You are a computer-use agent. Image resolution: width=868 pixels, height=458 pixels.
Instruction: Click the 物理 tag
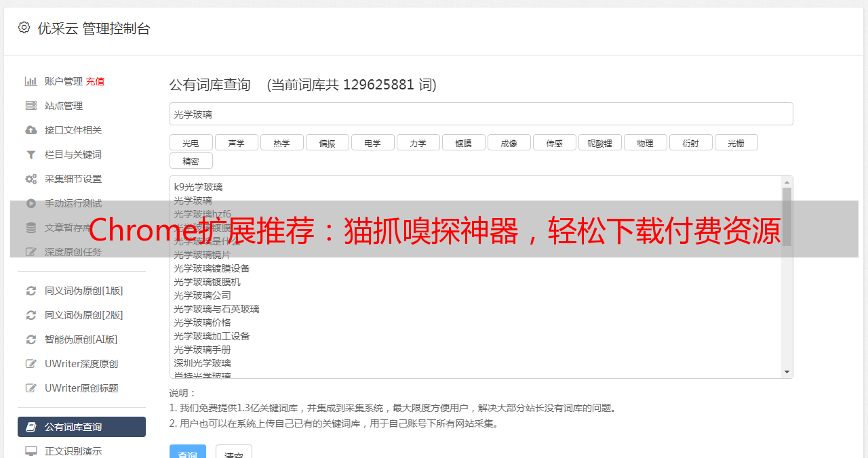pyautogui.click(x=646, y=142)
